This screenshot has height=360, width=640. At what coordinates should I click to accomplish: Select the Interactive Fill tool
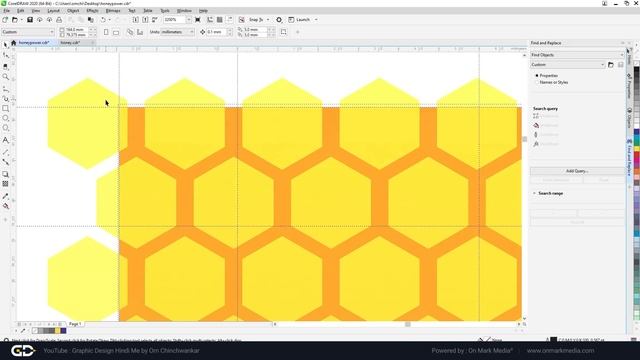pos(5,207)
